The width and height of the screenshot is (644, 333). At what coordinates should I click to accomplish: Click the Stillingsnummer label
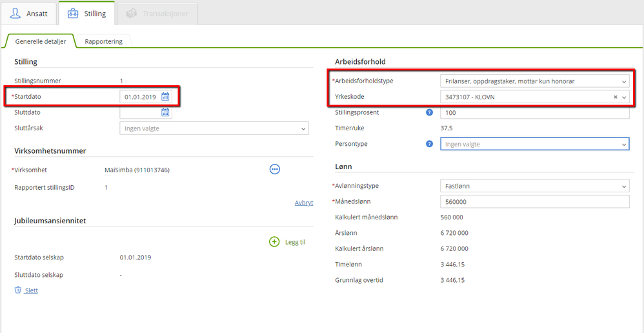click(x=37, y=81)
